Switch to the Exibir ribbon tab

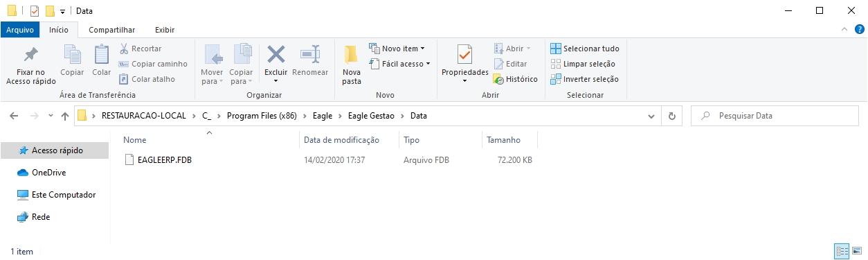[165, 30]
